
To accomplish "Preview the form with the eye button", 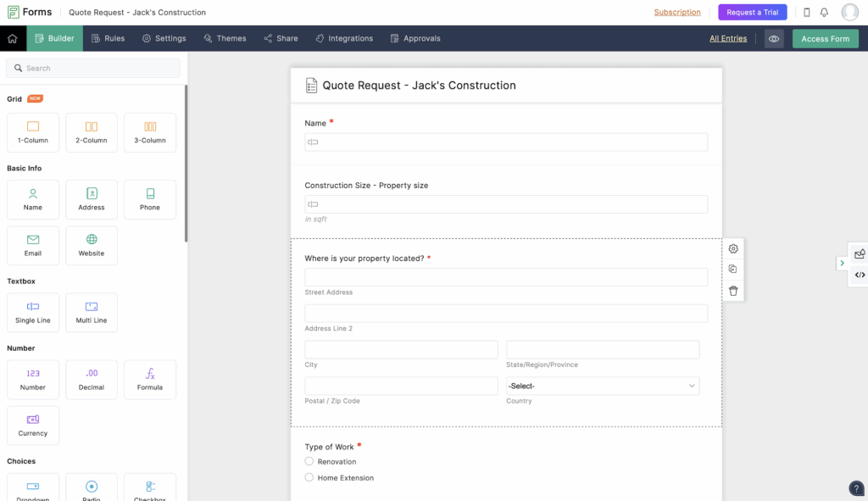I will [x=774, y=39].
